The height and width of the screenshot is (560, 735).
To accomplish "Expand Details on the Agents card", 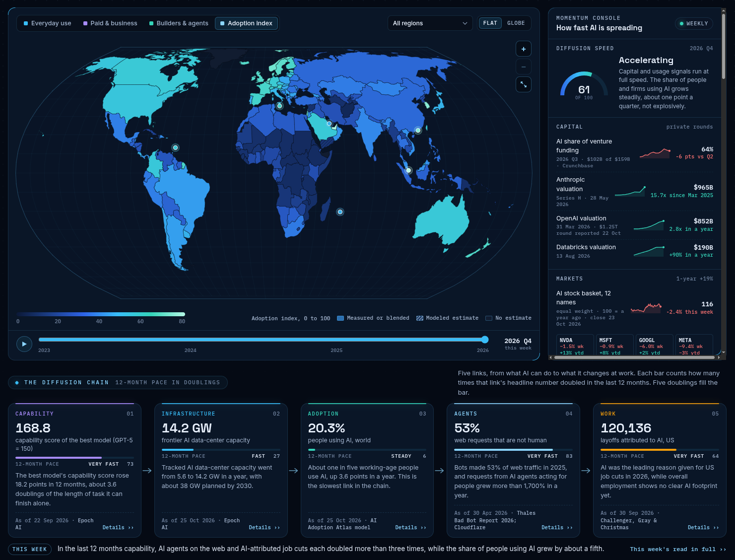I will click(557, 528).
